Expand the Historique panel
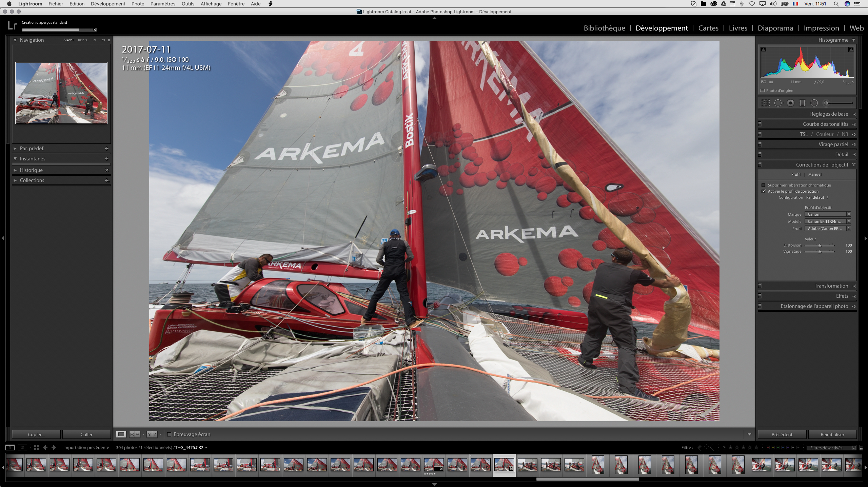868x487 pixels. coord(15,170)
